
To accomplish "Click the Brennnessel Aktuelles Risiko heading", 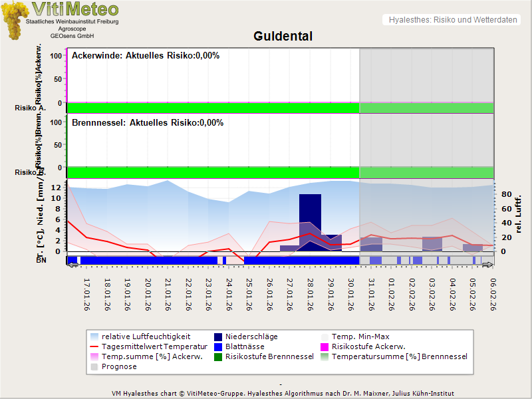I will point(147,123).
